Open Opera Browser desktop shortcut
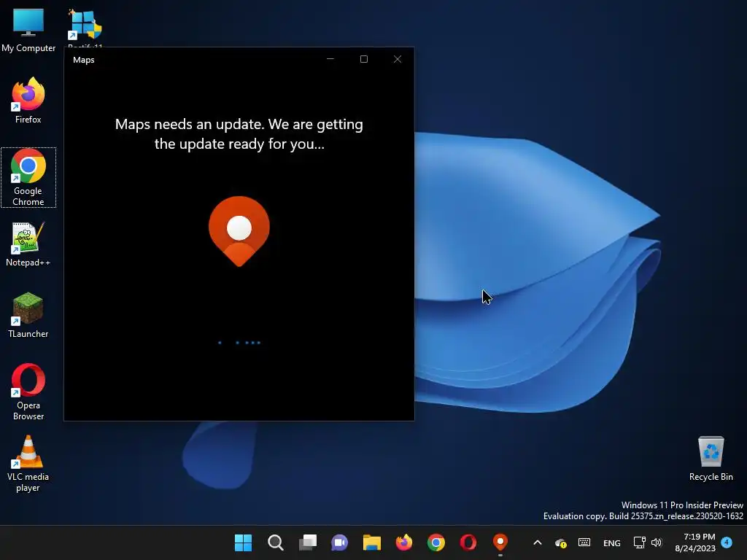This screenshot has width=747, height=560. 28,392
